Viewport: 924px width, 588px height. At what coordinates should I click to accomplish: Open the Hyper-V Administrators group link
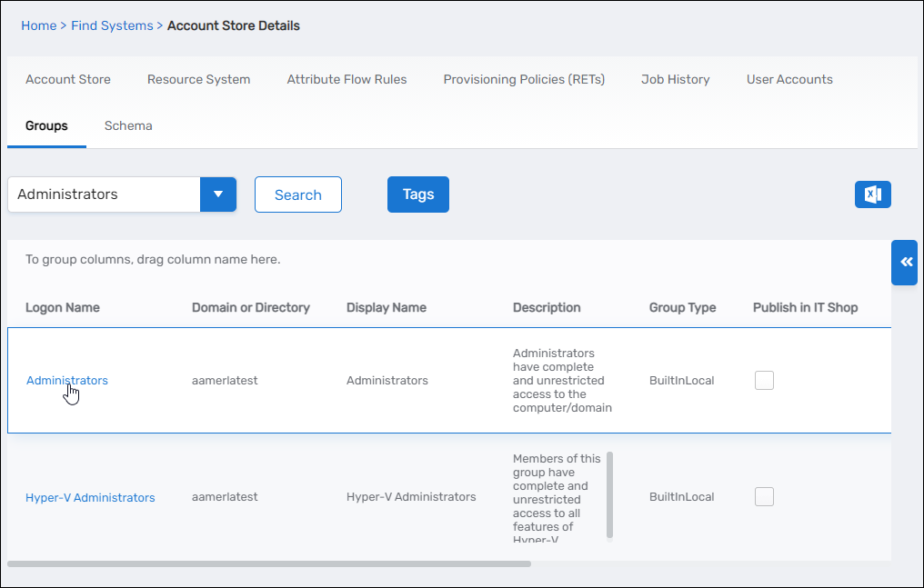[90, 497]
